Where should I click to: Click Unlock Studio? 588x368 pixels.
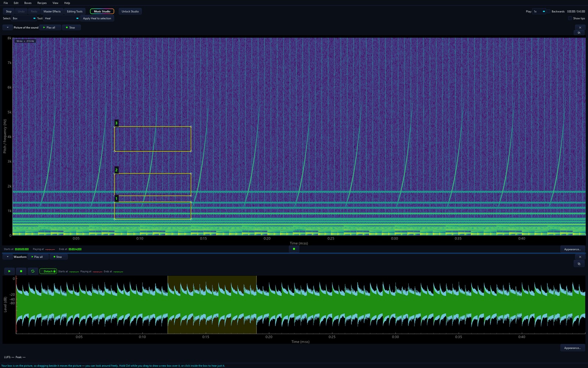pos(130,11)
